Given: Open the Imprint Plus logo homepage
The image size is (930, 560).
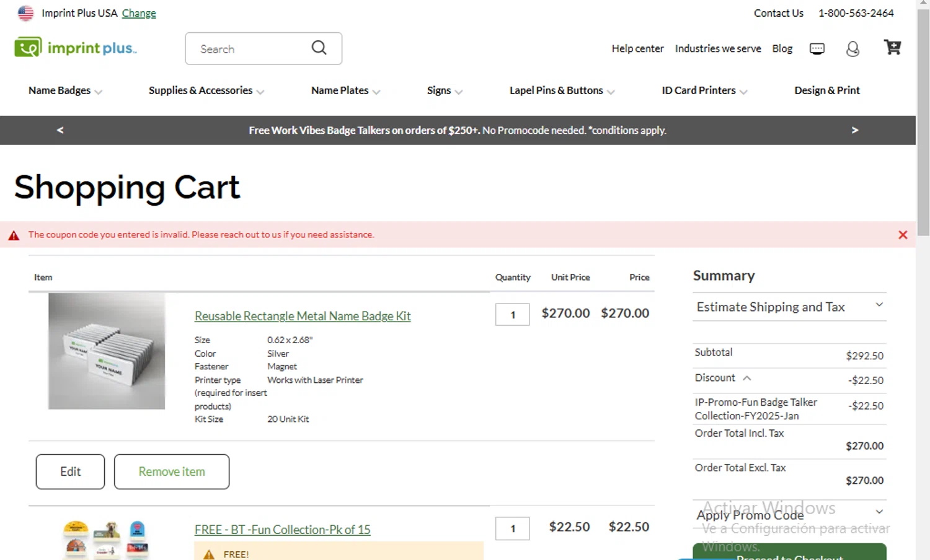Looking at the screenshot, I should click(x=76, y=48).
